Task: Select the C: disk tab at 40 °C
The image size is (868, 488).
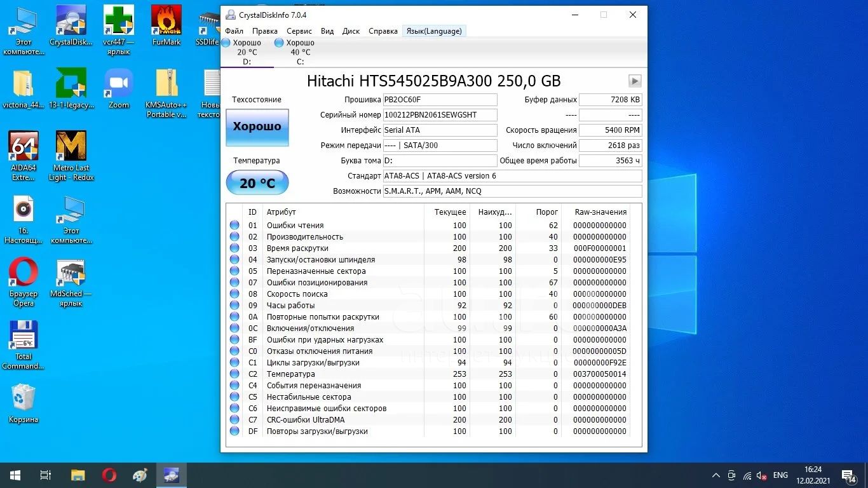Action: pos(300,52)
